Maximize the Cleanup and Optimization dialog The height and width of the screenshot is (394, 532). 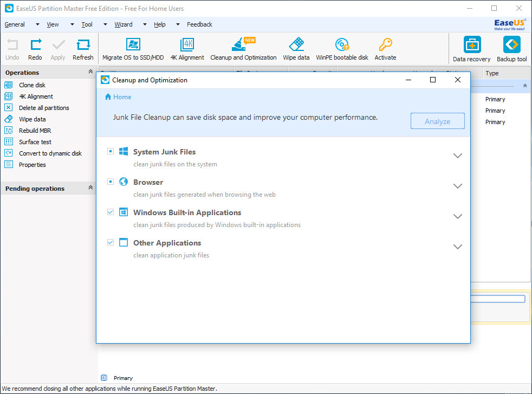click(433, 80)
